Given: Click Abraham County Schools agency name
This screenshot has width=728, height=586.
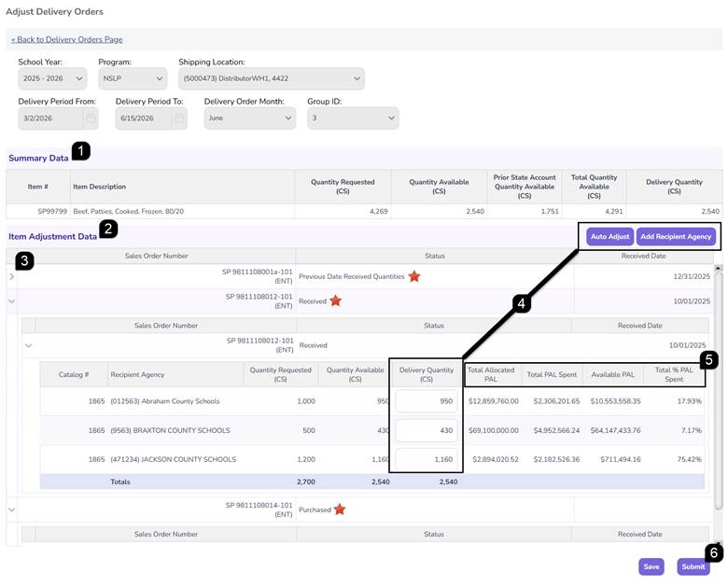Looking at the screenshot, I should tap(165, 401).
